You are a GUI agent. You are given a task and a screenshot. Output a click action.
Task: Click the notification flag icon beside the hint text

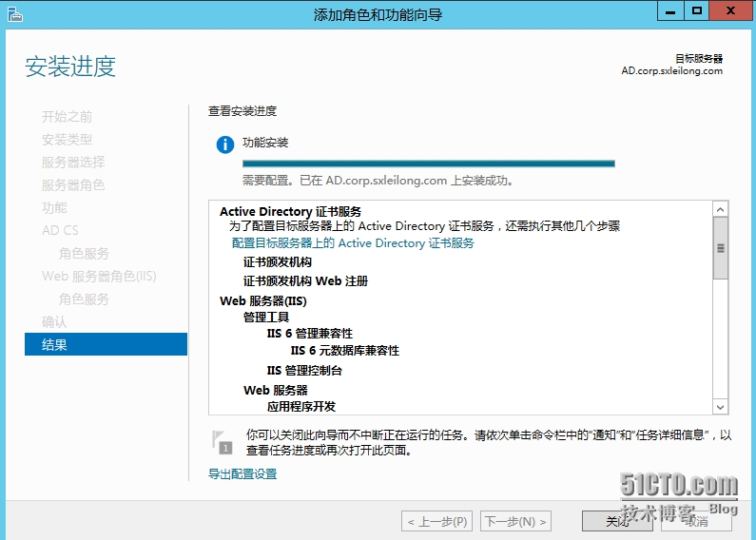(223, 443)
